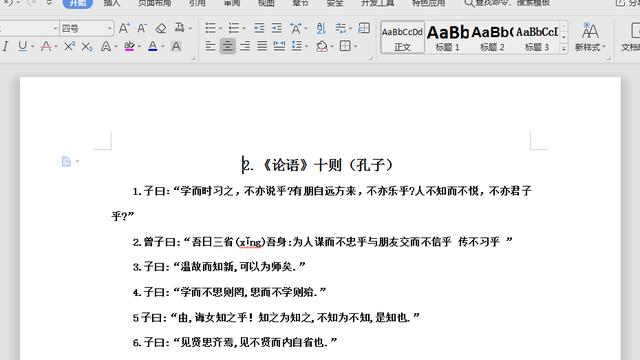
Task: Apply borders to paragraph
Action: click(345, 46)
